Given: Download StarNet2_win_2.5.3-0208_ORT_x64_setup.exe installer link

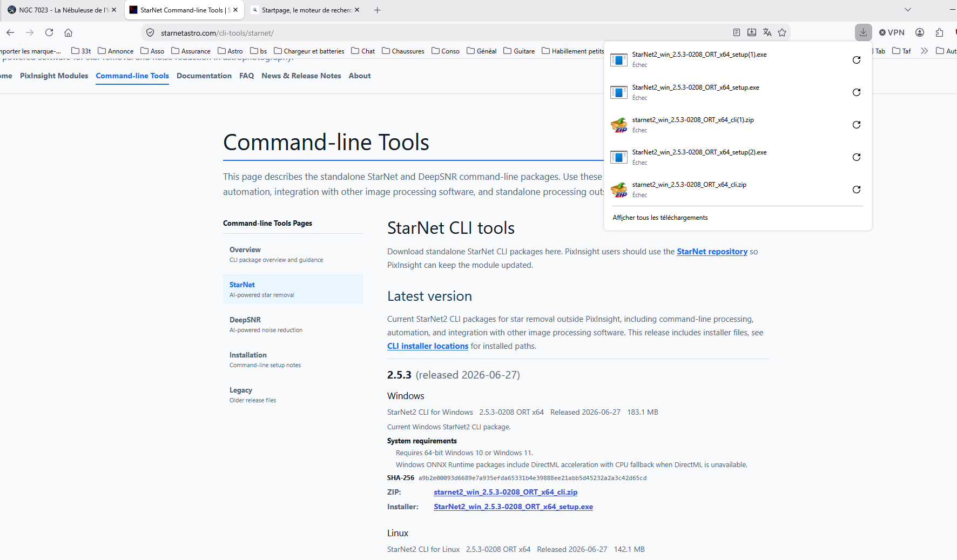Looking at the screenshot, I should [513, 507].
